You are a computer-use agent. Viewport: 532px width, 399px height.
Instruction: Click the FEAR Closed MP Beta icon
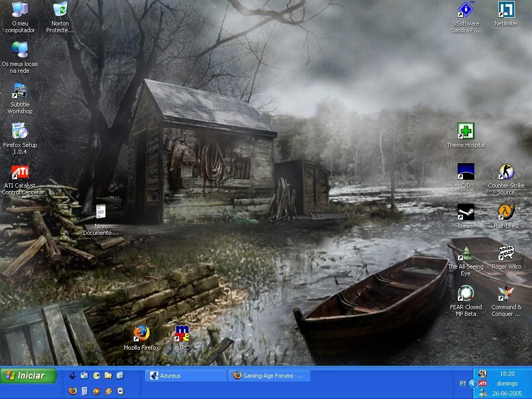(465, 294)
